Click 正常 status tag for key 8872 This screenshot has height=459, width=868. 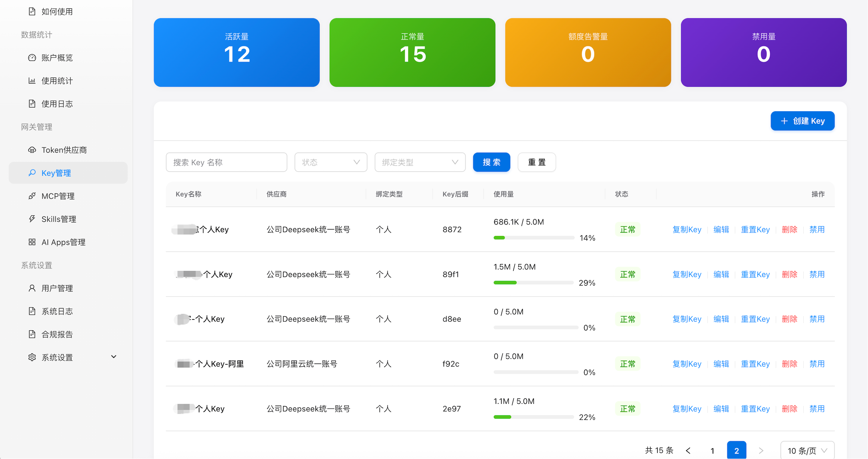(x=627, y=230)
